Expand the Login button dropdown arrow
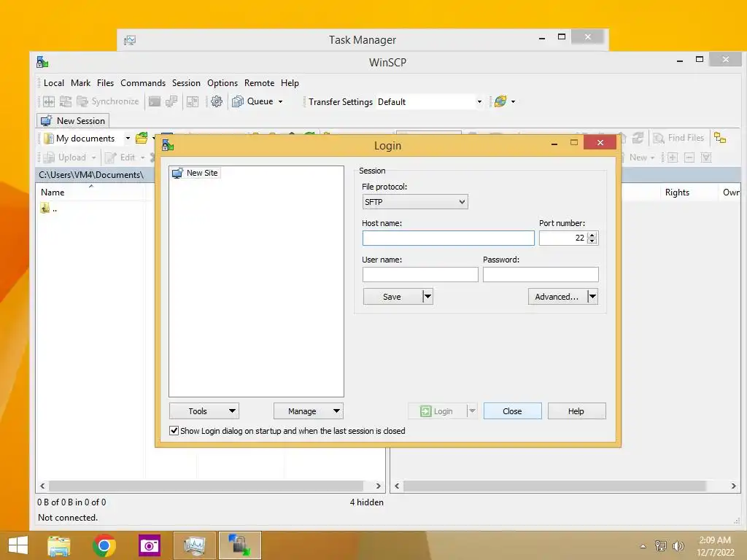The height and width of the screenshot is (560, 747). pos(472,411)
